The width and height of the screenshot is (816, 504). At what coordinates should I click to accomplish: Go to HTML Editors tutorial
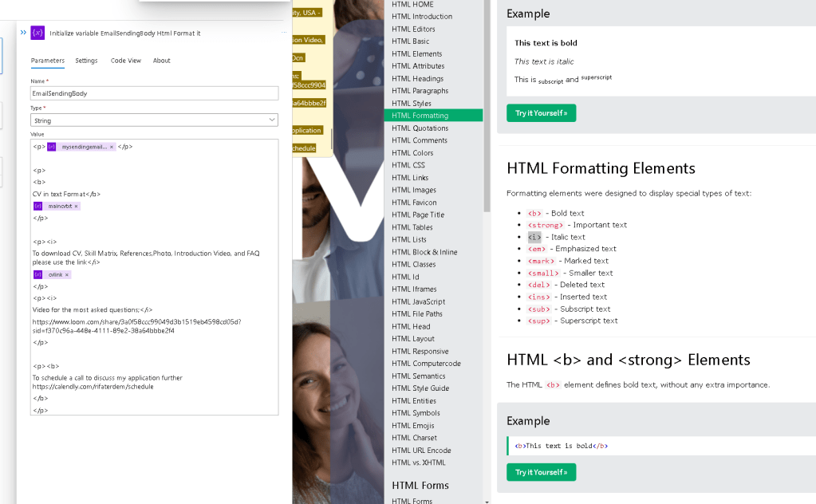tap(413, 30)
